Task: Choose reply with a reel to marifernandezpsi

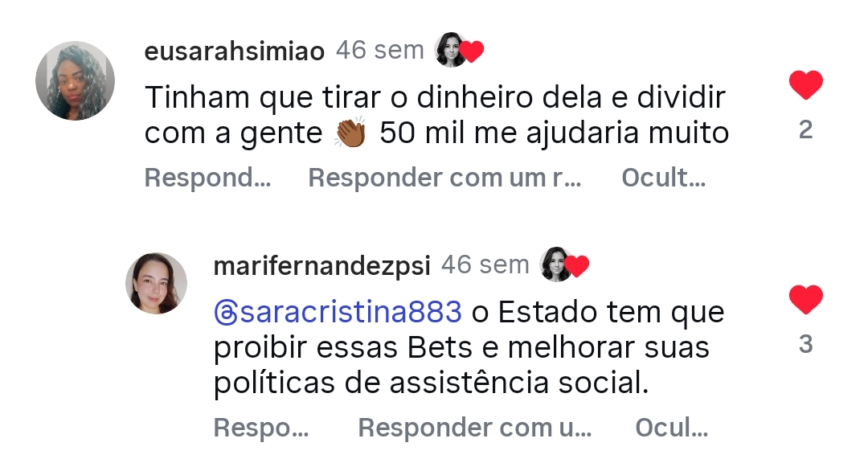Action: click(x=474, y=428)
